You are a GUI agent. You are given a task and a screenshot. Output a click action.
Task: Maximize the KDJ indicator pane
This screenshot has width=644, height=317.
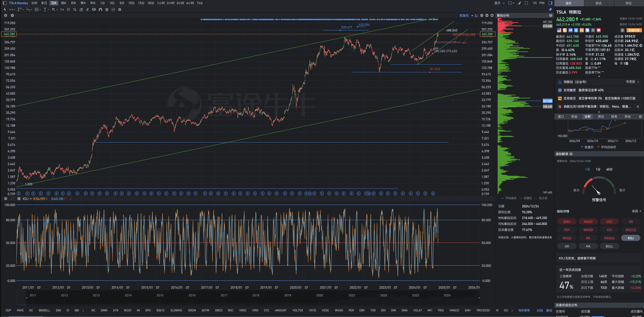point(12,199)
